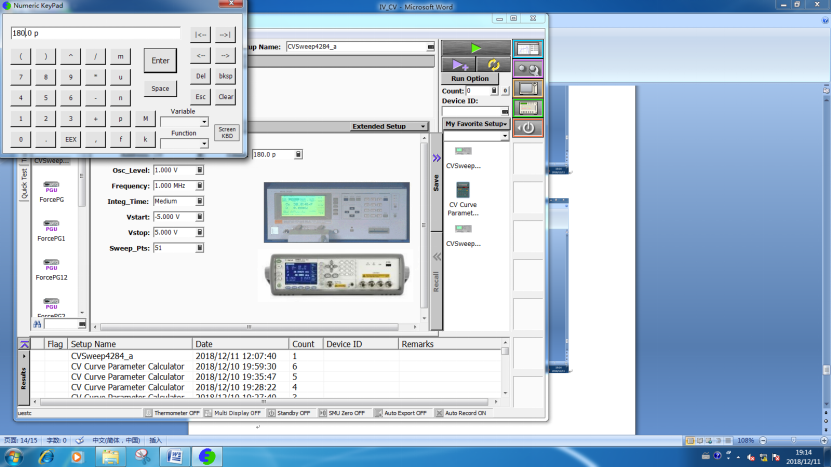Click the Integ_Time Medium field
The height and width of the screenshot is (468, 831).
pos(174,201)
